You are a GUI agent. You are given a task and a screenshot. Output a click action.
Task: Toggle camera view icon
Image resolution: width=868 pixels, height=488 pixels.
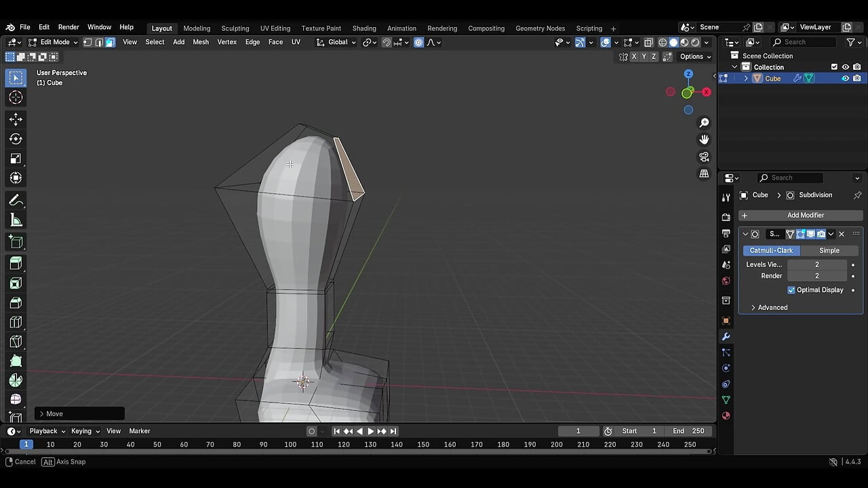click(704, 157)
